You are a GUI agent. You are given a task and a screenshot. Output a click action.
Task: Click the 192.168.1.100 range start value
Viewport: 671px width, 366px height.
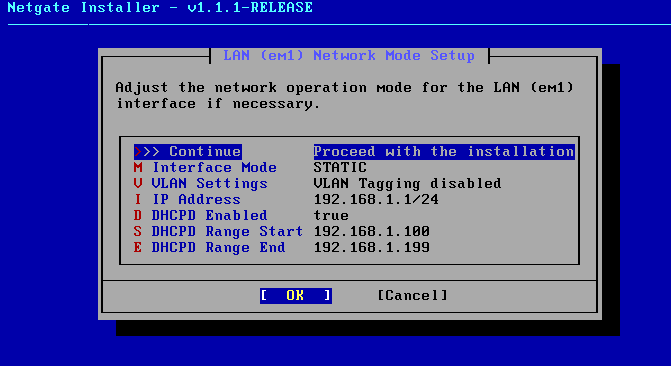coord(371,232)
